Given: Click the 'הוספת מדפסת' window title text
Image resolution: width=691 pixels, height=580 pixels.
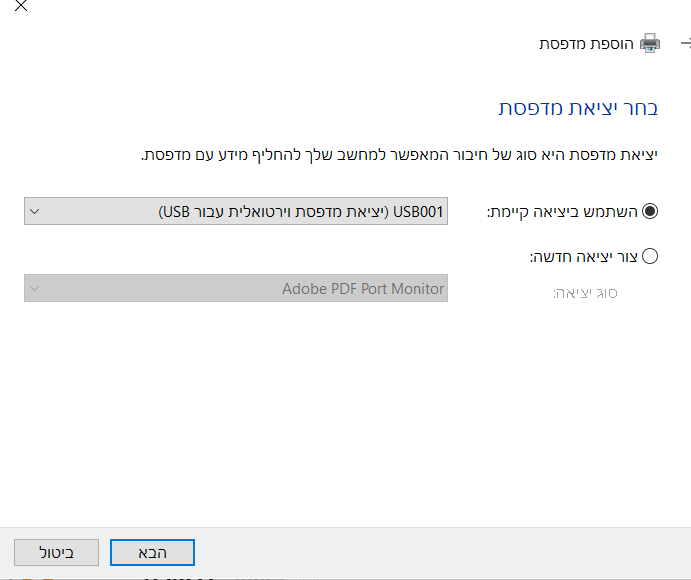Looking at the screenshot, I should [586, 44].
